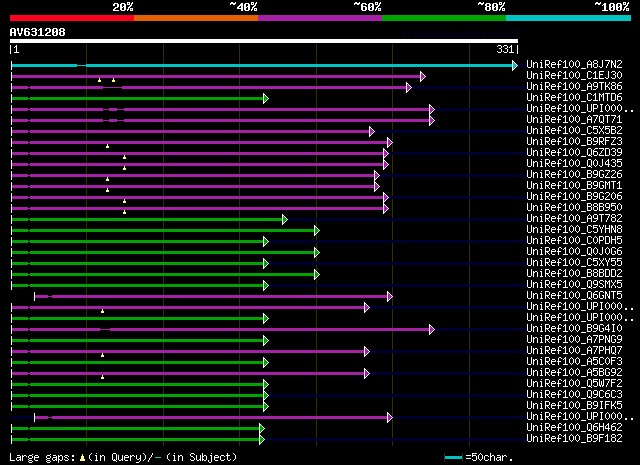Click the UniRef100_C5XY55 label

tap(574, 263)
